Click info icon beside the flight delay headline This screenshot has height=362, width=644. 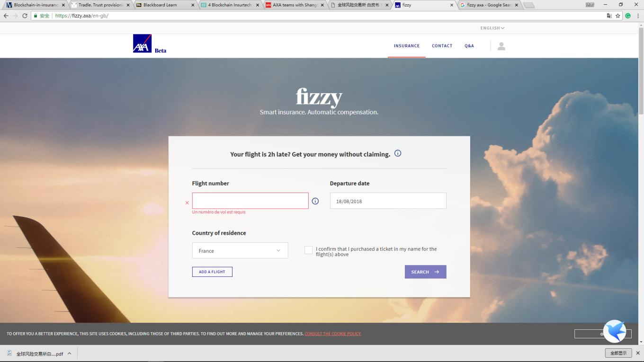[x=398, y=153]
